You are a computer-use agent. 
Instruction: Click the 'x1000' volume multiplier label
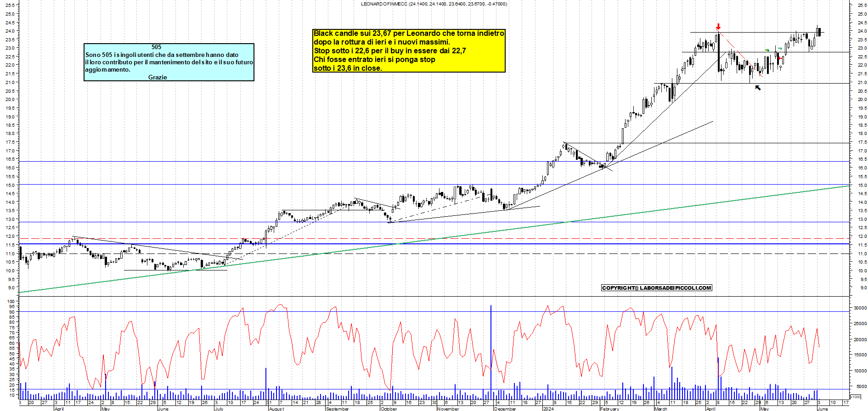click(x=856, y=397)
